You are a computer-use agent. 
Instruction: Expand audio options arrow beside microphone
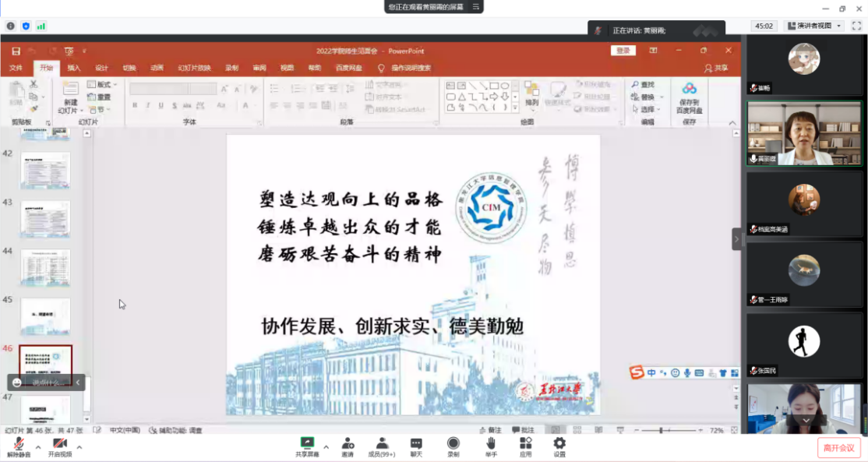tap(37, 447)
